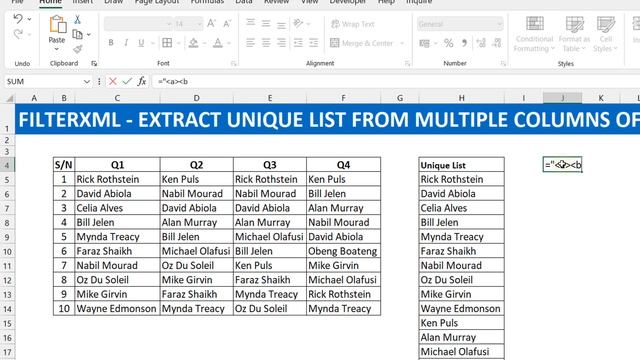Decrease font size with the small A icon
Image resolution: width=640 pixels, height=360 pixels.
click(x=227, y=24)
